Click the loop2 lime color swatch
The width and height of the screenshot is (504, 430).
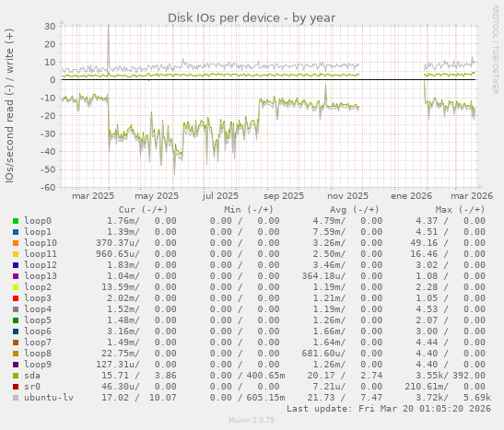[16, 287]
